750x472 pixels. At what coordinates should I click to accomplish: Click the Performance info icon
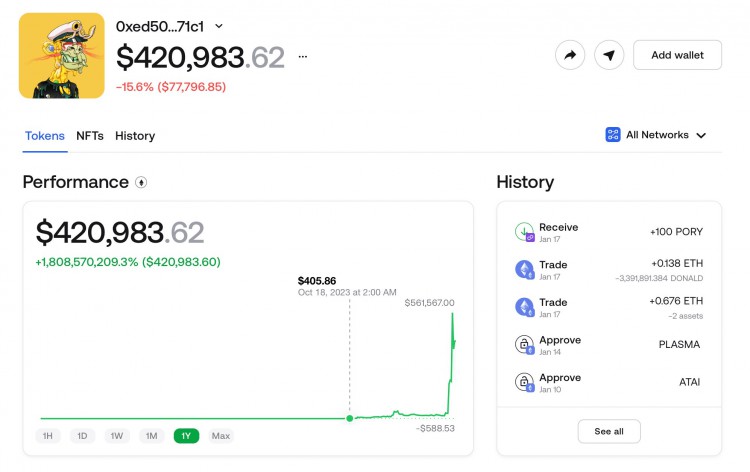[x=141, y=182]
